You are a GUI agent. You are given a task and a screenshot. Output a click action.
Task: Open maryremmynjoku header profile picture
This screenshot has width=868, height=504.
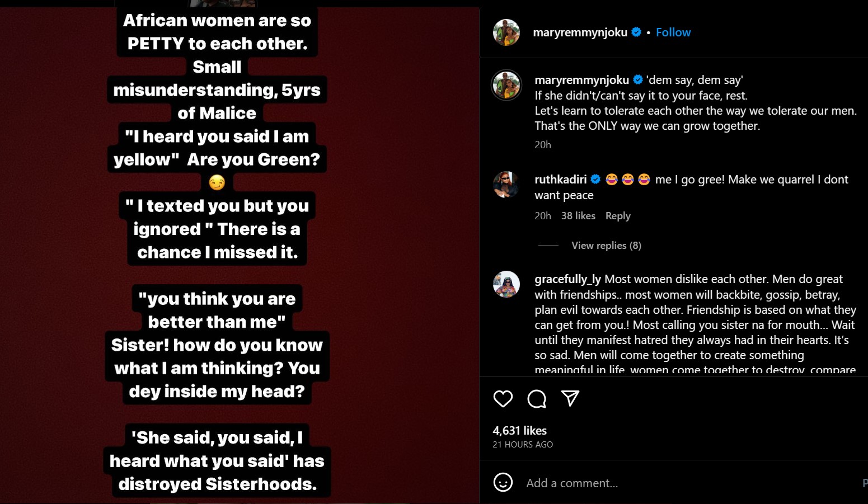click(x=506, y=32)
